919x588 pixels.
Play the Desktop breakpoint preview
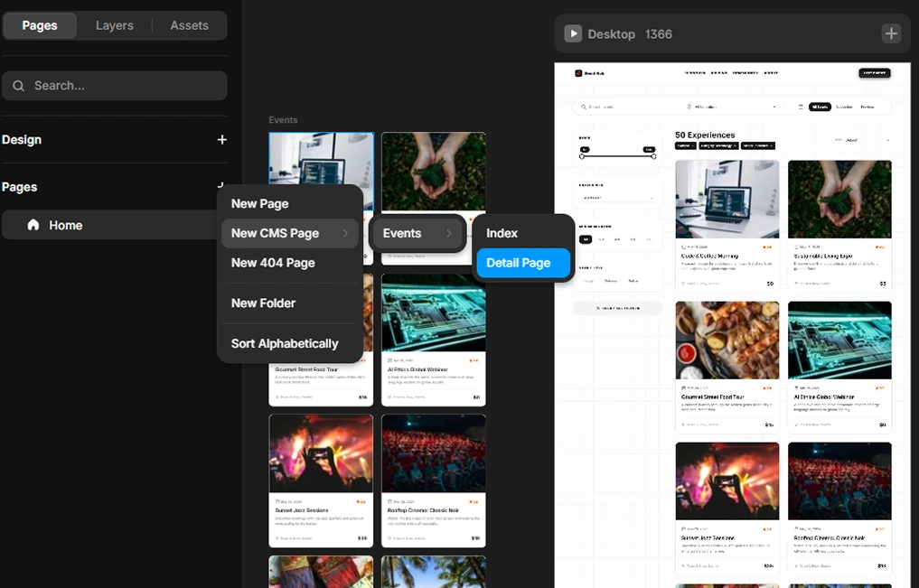click(x=573, y=34)
